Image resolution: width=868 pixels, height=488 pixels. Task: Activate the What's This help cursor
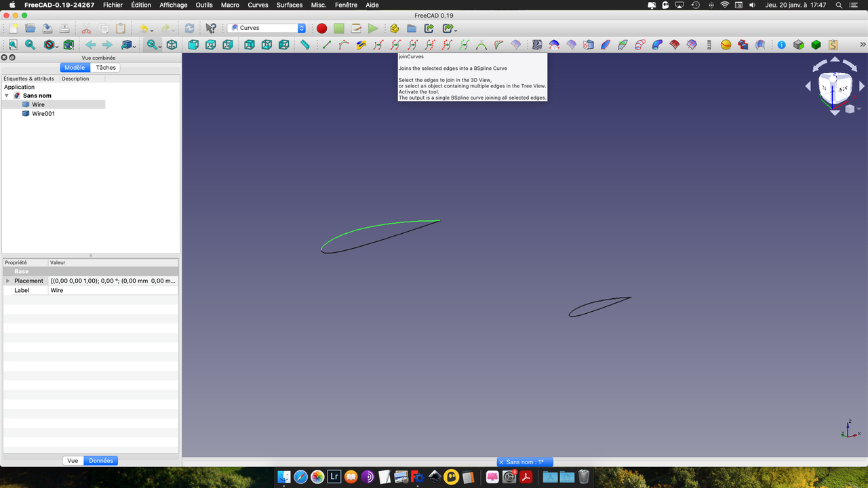click(211, 28)
